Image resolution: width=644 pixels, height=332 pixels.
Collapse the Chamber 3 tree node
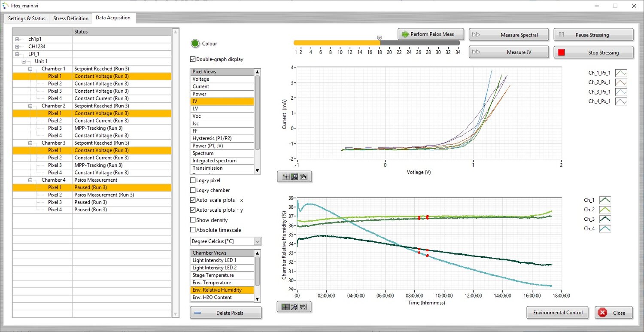pyautogui.click(x=30, y=143)
